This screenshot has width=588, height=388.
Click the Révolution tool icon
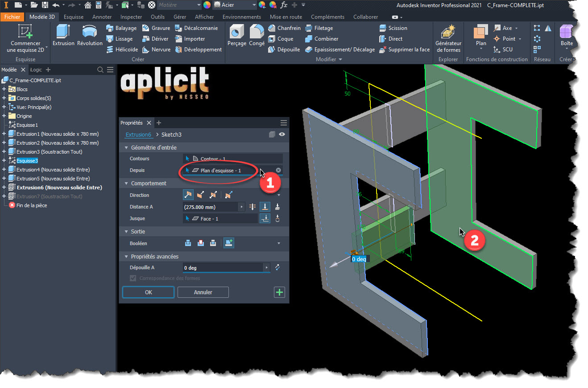90,35
